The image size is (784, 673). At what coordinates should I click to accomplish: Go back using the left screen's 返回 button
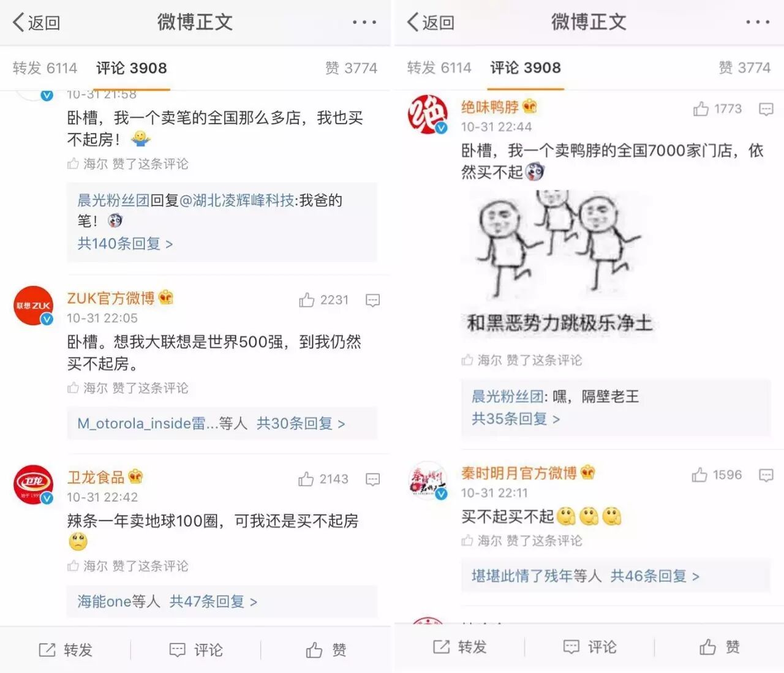[x=37, y=23]
